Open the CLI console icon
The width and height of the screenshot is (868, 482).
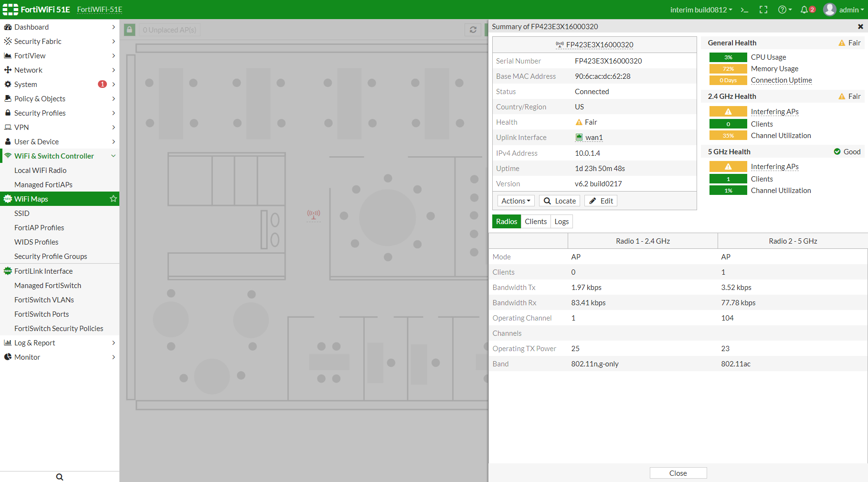[x=744, y=10]
